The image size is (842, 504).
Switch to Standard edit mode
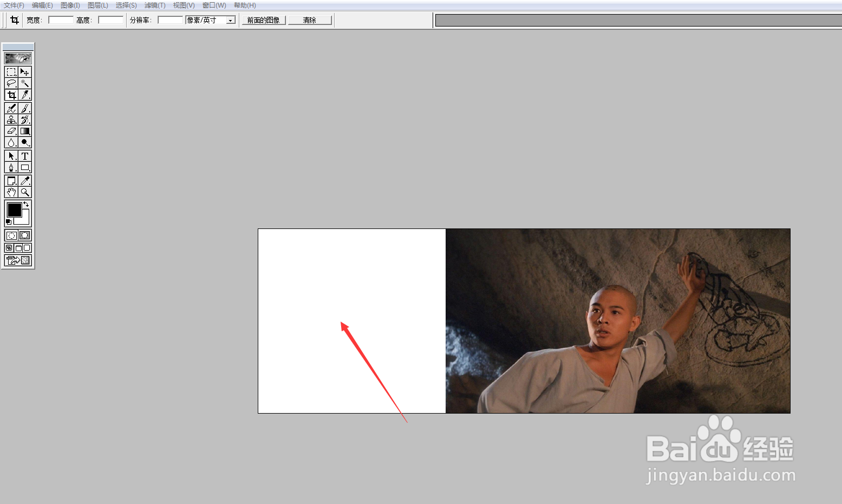point(11,235)
